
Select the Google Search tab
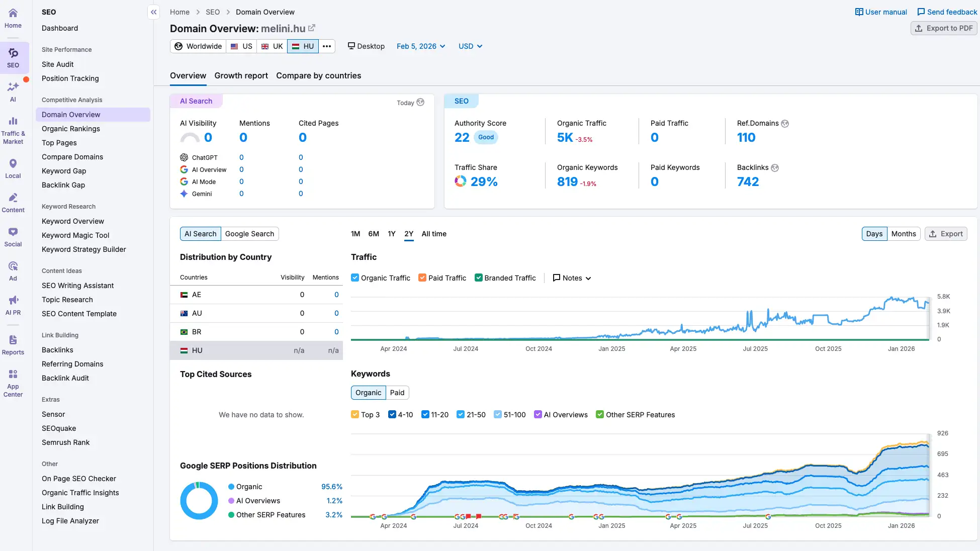coord(249,234)
